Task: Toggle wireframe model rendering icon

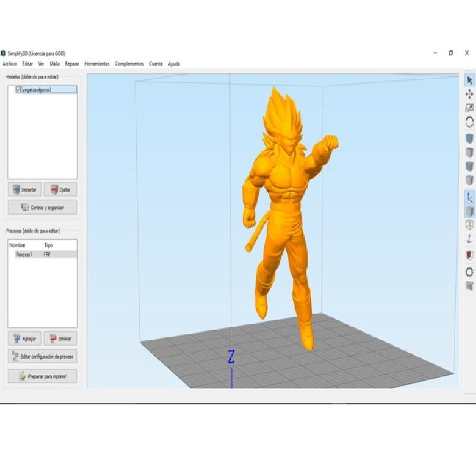Action: click(469, 225)
